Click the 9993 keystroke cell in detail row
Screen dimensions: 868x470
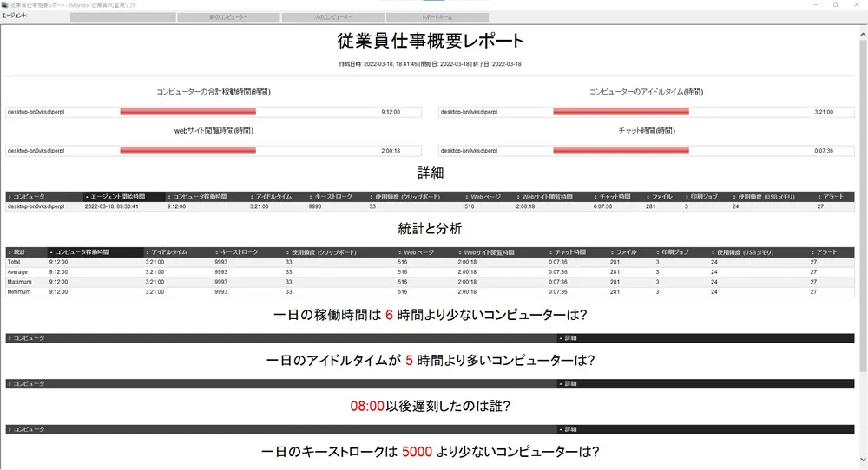pyautogui.click(x=315, y=206)
